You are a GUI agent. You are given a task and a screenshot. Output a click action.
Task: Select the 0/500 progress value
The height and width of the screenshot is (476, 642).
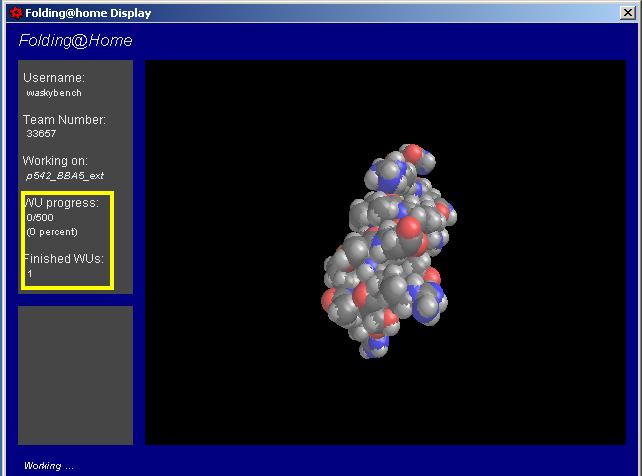[40, 217]
